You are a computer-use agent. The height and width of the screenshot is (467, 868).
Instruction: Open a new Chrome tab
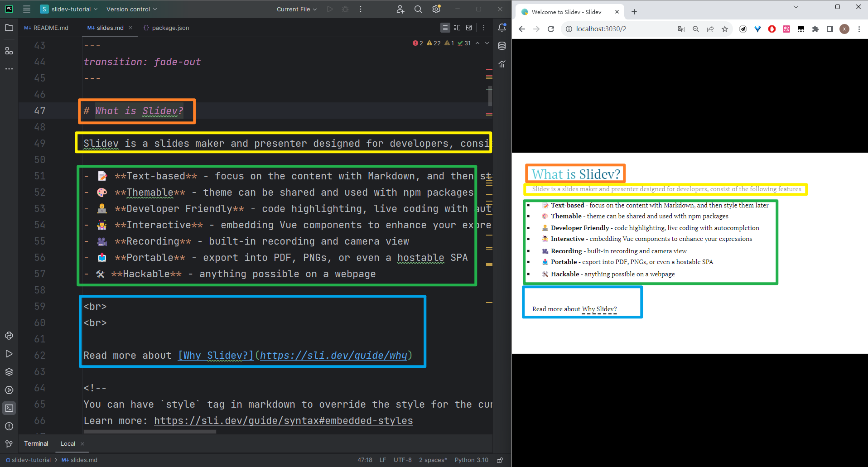[x=634, y=12]
